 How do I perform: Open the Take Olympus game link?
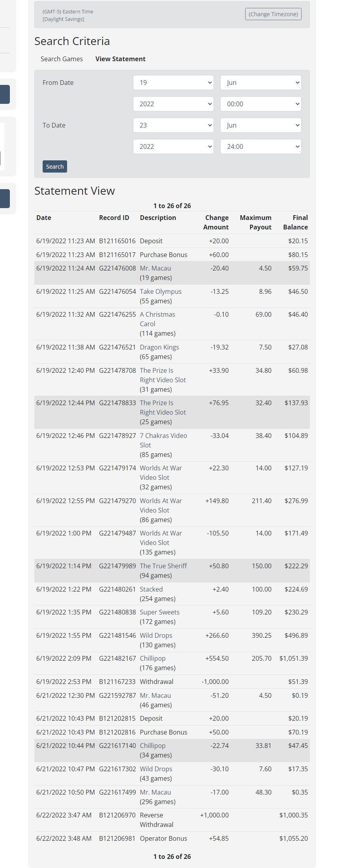pyautogui.click(x=161, y=291)
